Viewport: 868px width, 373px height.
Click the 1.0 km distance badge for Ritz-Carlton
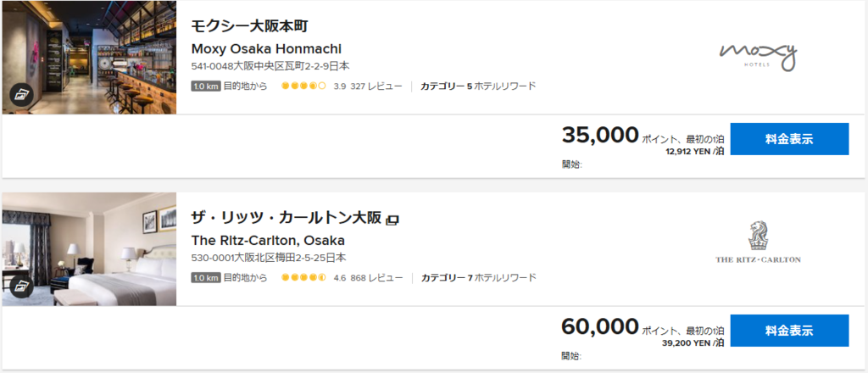(x=206, y=277)
